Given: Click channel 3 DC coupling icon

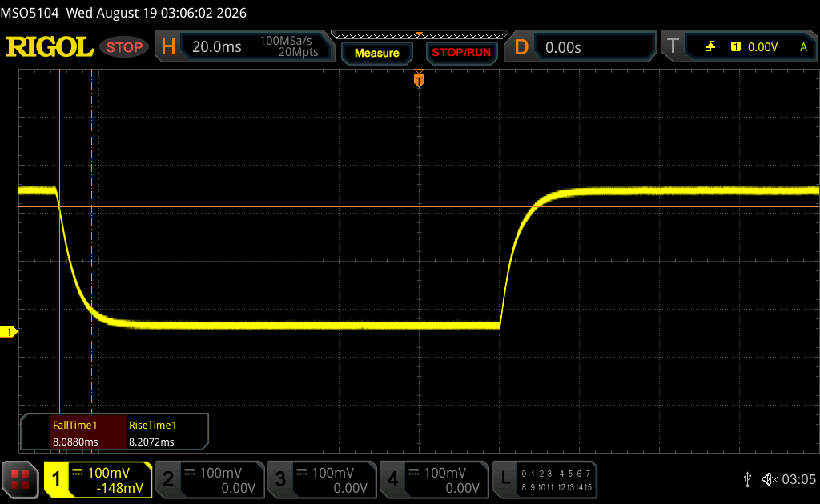Looking at the screenshot, I should pos(302,473).
